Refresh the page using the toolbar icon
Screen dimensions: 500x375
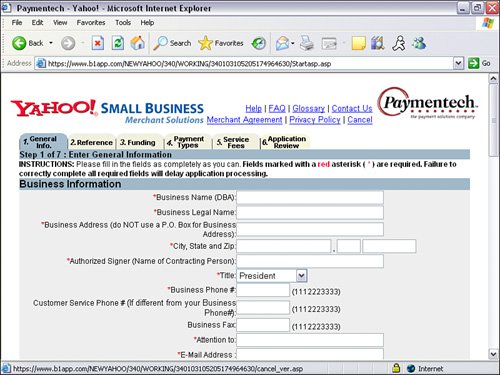pyautogui.click(x=118, y=43)
